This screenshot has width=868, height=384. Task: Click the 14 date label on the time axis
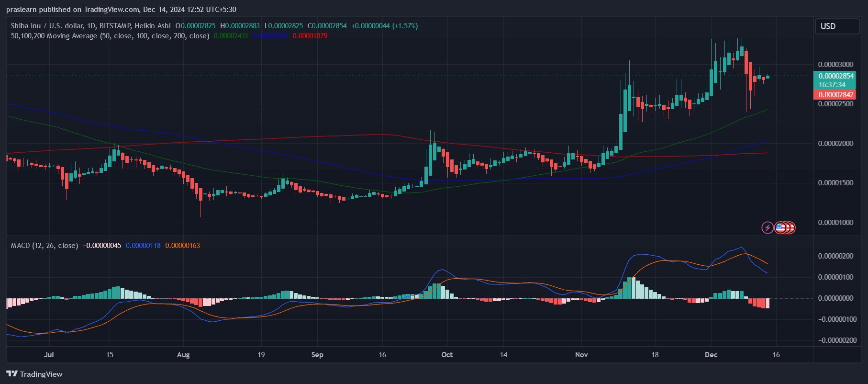pos(503,355)
